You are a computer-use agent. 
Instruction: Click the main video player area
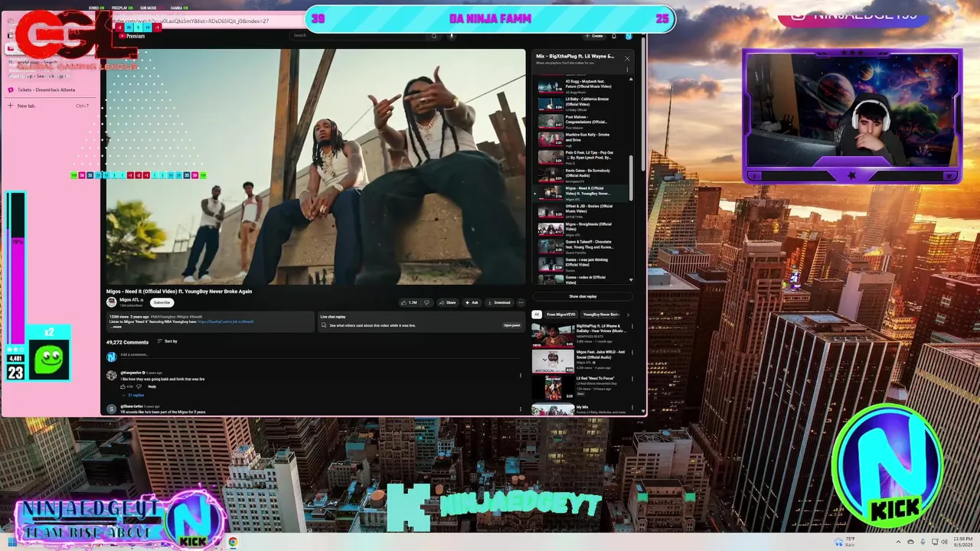[315, 167]
